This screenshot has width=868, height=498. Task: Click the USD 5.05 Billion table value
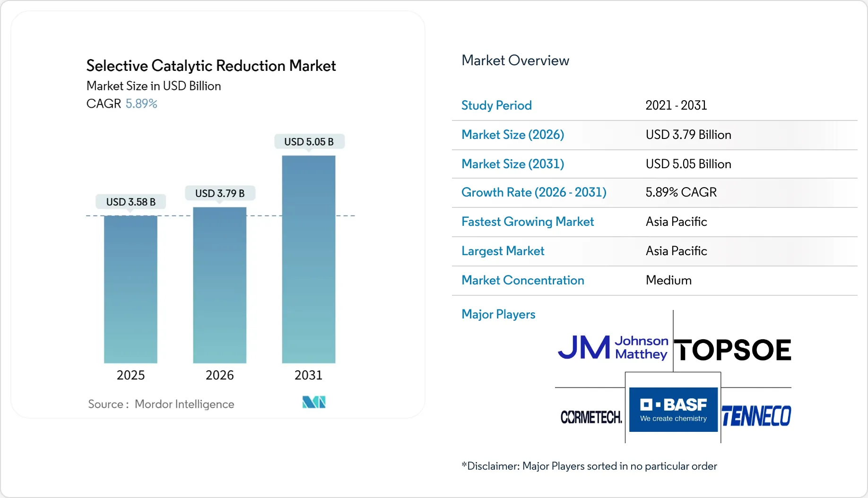tap(688, 164)
